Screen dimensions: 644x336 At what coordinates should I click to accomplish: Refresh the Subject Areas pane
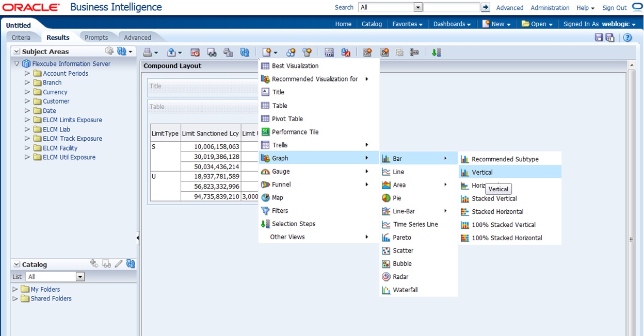click(x=122, y=51)
